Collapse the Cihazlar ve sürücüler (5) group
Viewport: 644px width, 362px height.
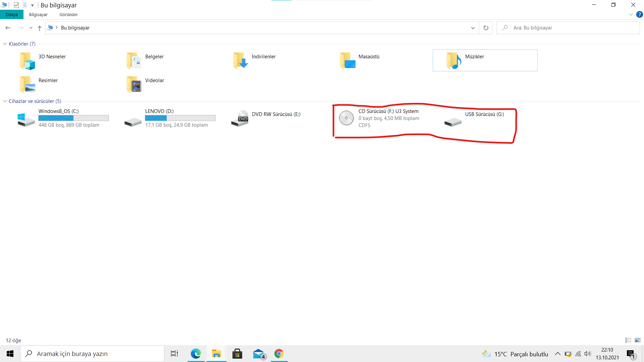(5, 101)
